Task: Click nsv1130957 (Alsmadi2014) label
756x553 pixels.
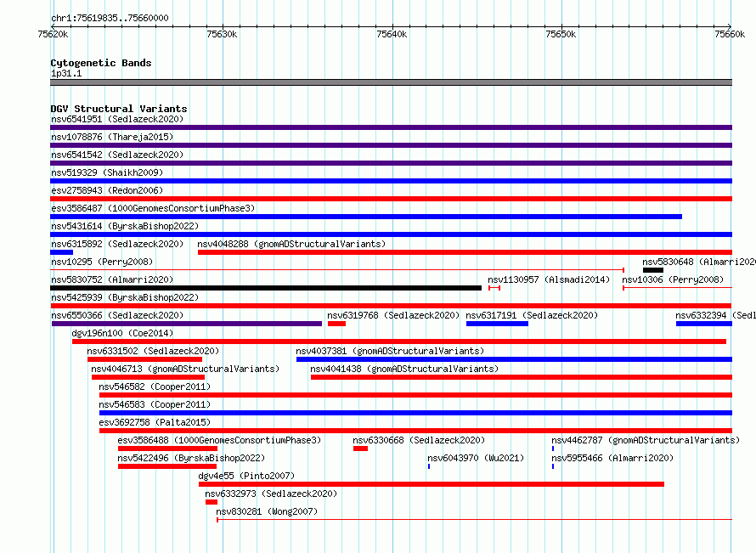Action: (549, 279)
